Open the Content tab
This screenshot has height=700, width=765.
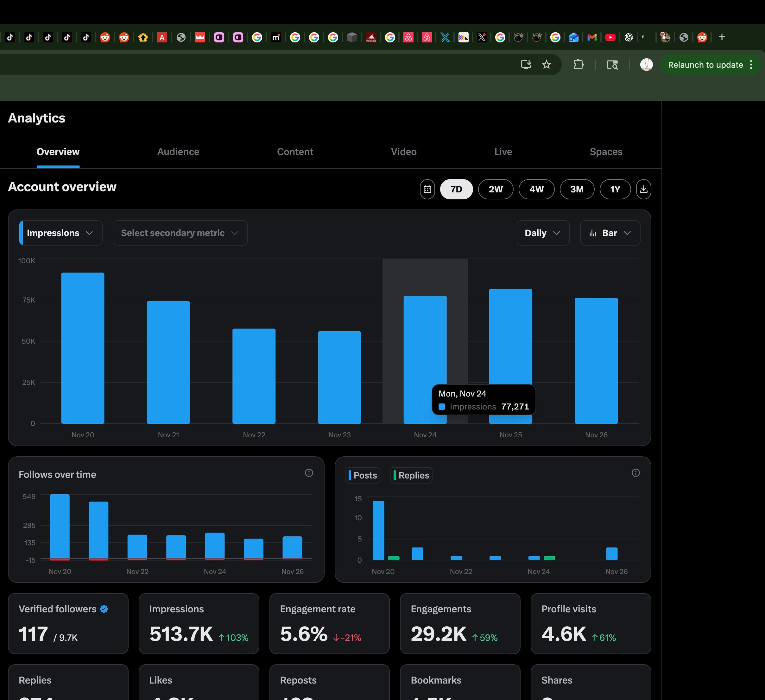coord(295,152)
